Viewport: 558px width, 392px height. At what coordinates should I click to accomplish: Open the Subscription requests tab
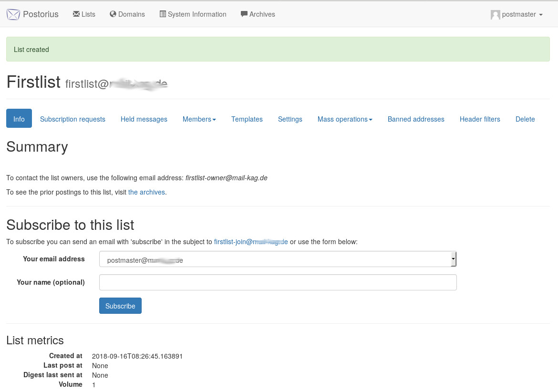coord(72,119)
